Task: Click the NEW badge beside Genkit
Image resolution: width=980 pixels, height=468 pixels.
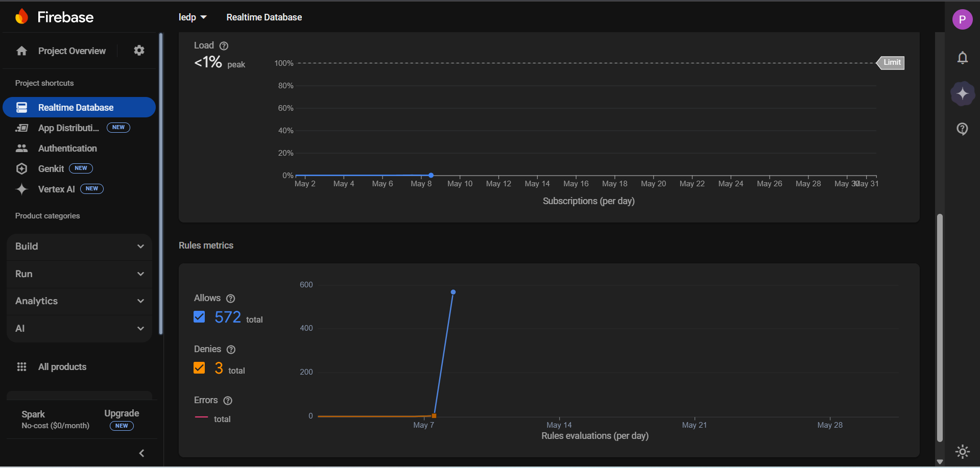Action: tap(81, 168)
